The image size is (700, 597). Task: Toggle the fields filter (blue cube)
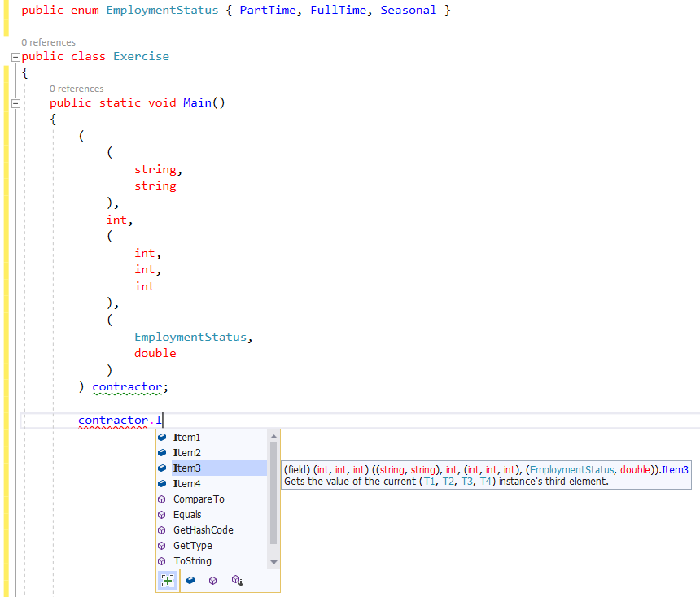pos(190,581)
